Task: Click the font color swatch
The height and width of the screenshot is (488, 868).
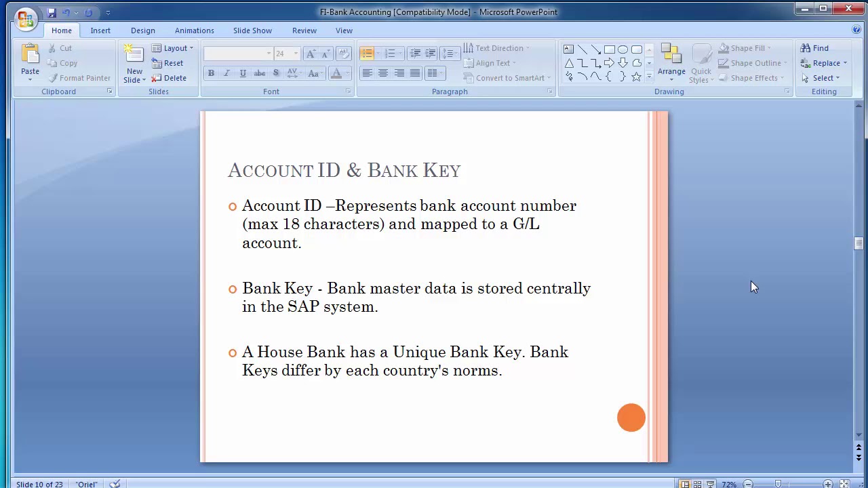Action: 336,73
